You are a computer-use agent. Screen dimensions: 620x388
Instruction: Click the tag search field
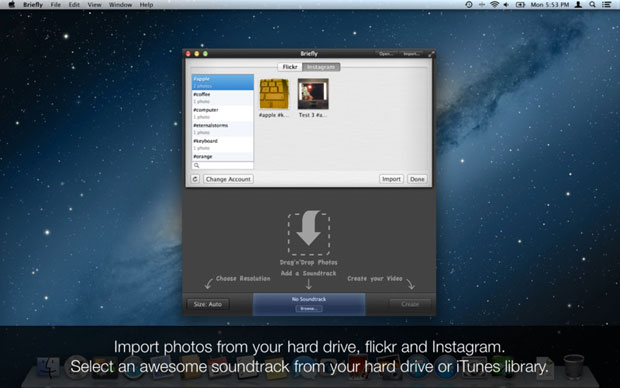223,165
